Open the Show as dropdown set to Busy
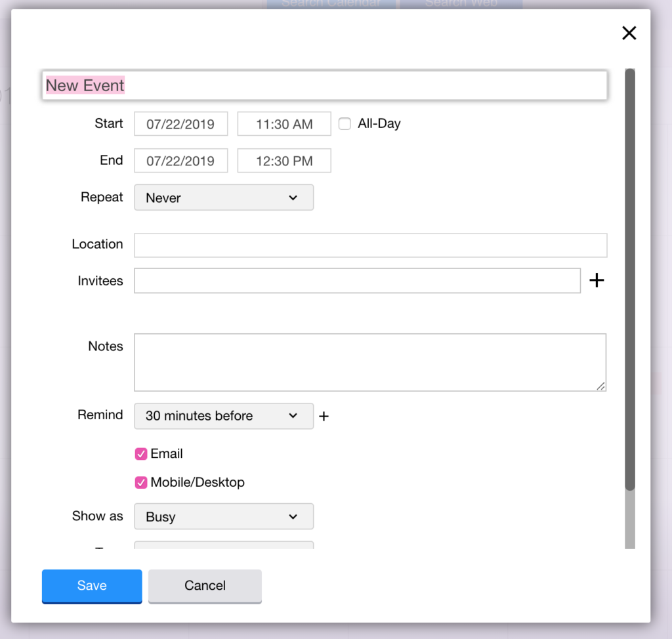The width and height of the screenshot is (672, 639). click(x=224, y=516)
